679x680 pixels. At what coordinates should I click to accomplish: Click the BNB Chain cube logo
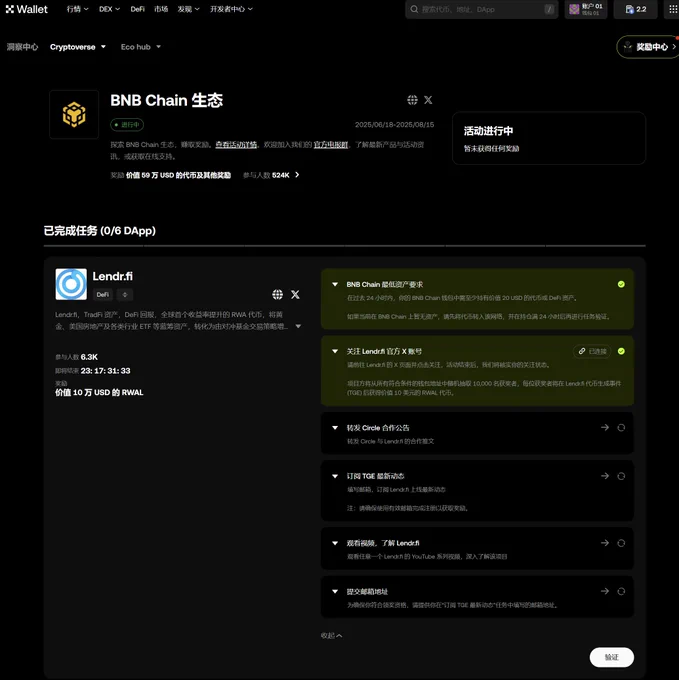click(x=74, y=114)
